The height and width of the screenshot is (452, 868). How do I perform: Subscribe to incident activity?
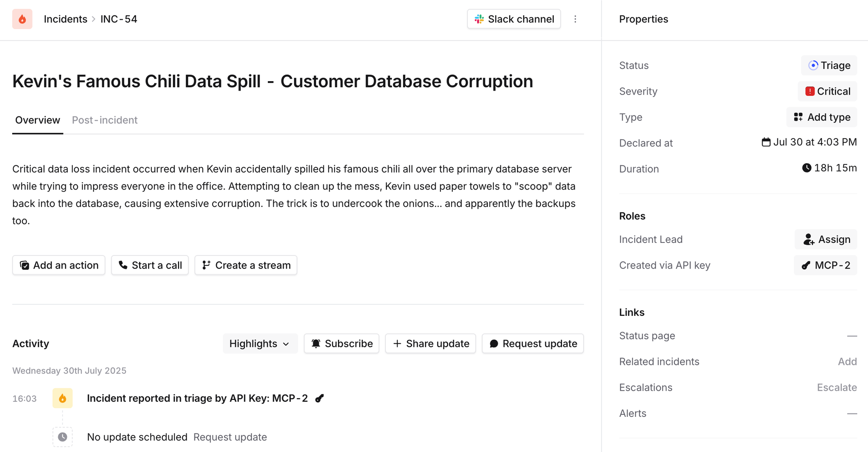(342, 344)
